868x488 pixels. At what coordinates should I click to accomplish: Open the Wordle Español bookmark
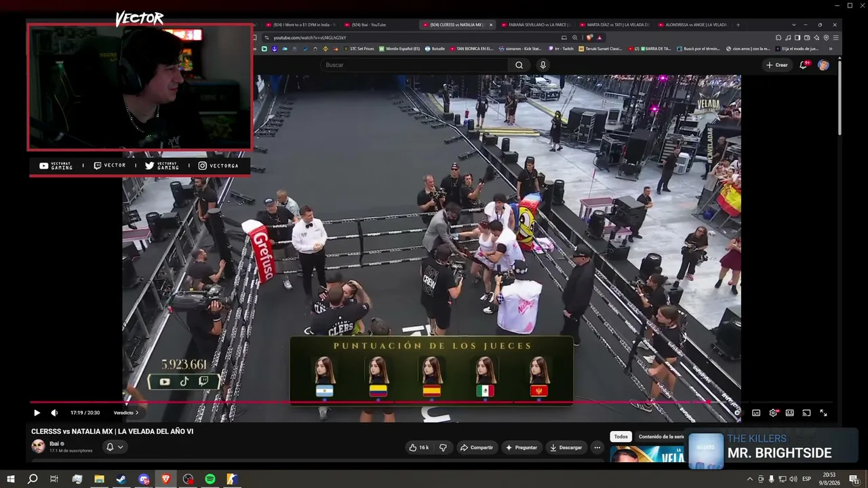(x=399, y=49)
